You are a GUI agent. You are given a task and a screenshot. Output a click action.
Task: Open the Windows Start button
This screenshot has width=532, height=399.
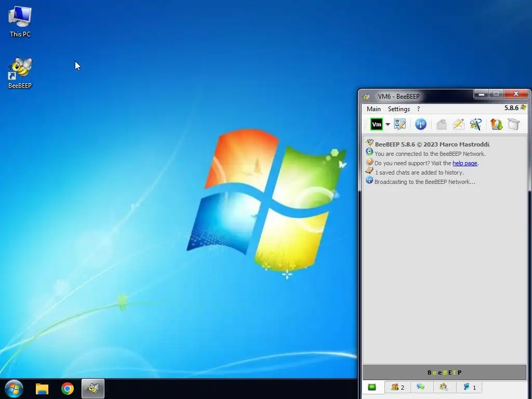pyautogui.click(x=14, y=389)
